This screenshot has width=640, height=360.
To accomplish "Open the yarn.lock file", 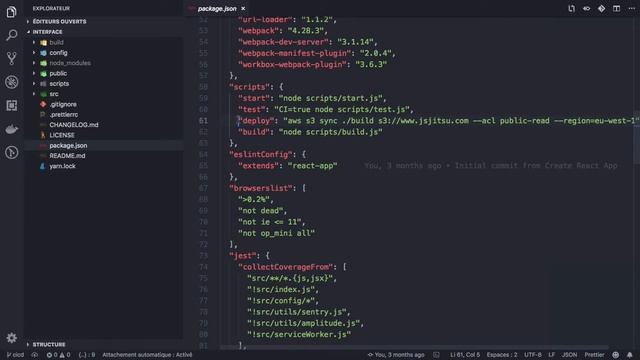I will click(x=62, y=166).
